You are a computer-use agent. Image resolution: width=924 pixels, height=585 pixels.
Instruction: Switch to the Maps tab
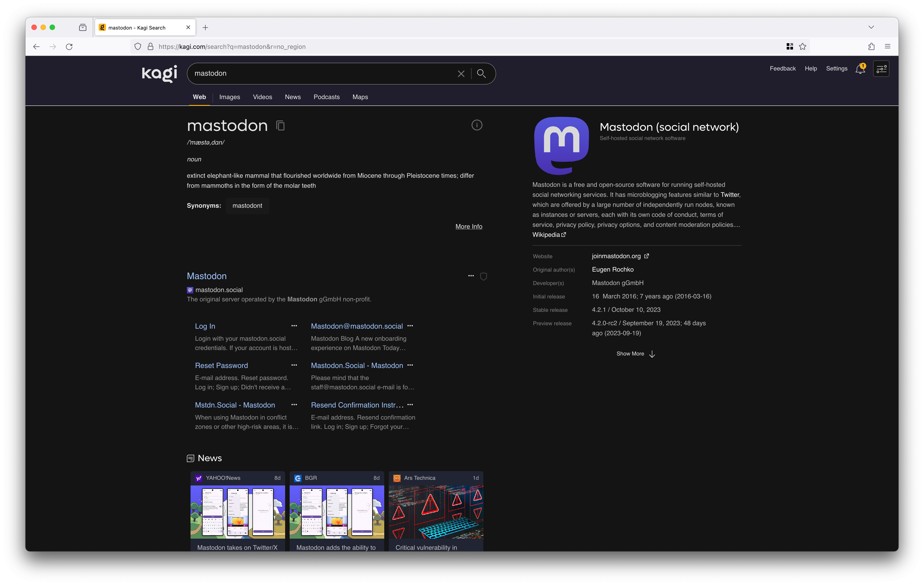[x=360, y=97]
